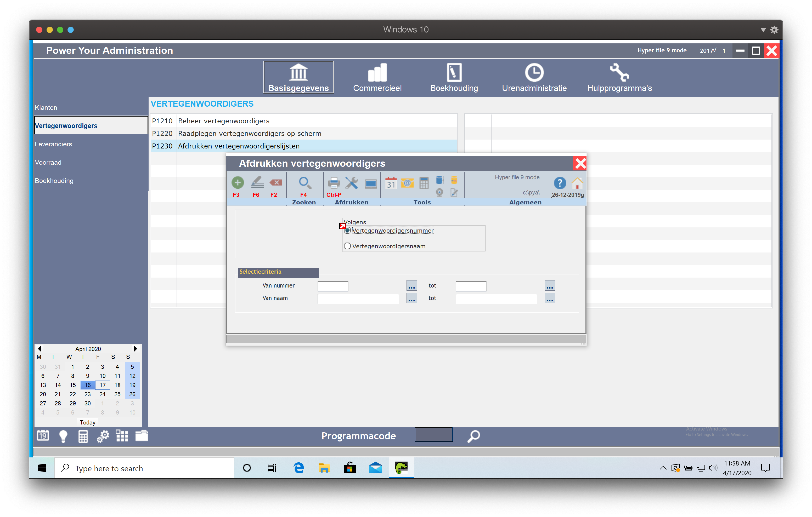Click the wrench and screwdriver settings icon

(351, 183)
